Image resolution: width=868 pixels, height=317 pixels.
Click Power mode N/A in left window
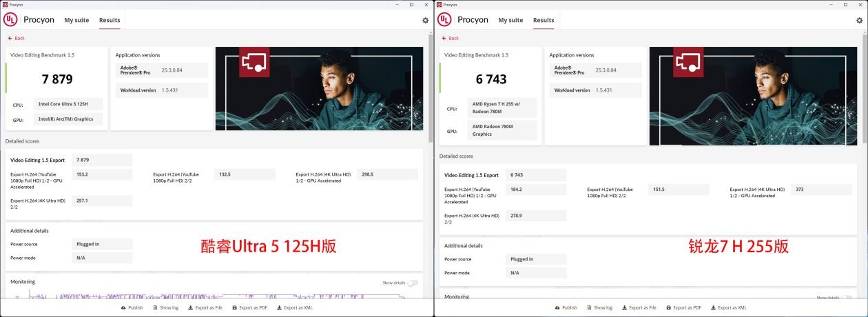click(x=102, y=258)
